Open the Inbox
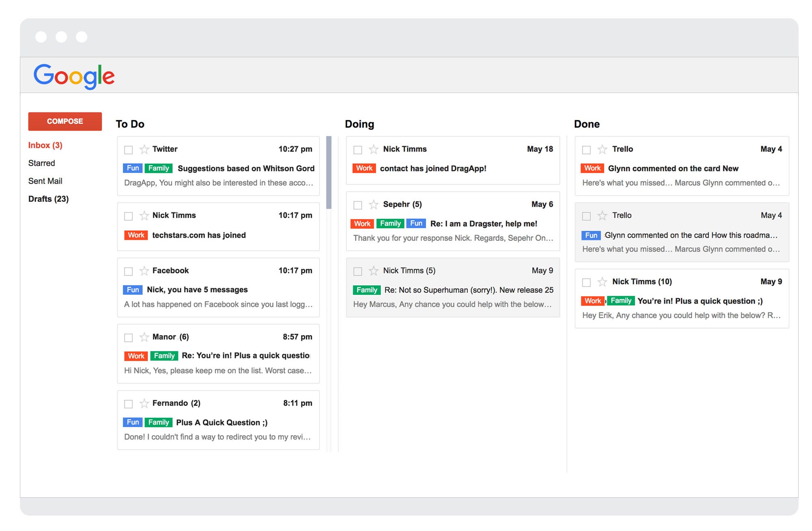Viewport: 812px width, 531px height. click(45, 145)
